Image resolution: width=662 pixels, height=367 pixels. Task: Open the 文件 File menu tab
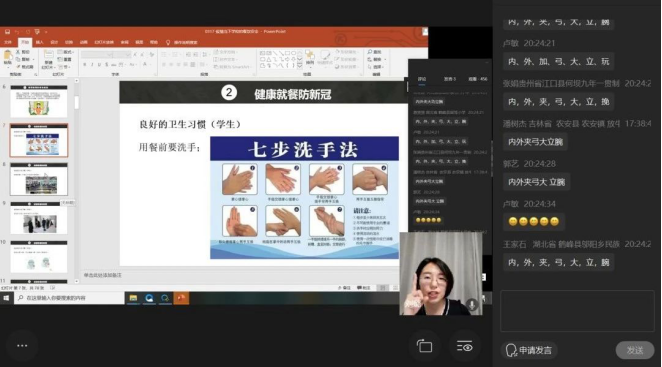pos(8,42)
